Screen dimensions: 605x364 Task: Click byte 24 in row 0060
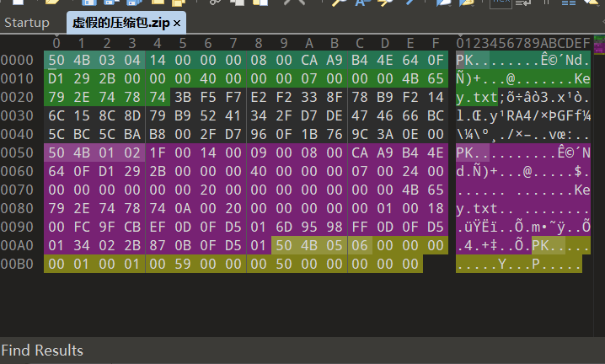pyautogui.click(x=410, y=171)
